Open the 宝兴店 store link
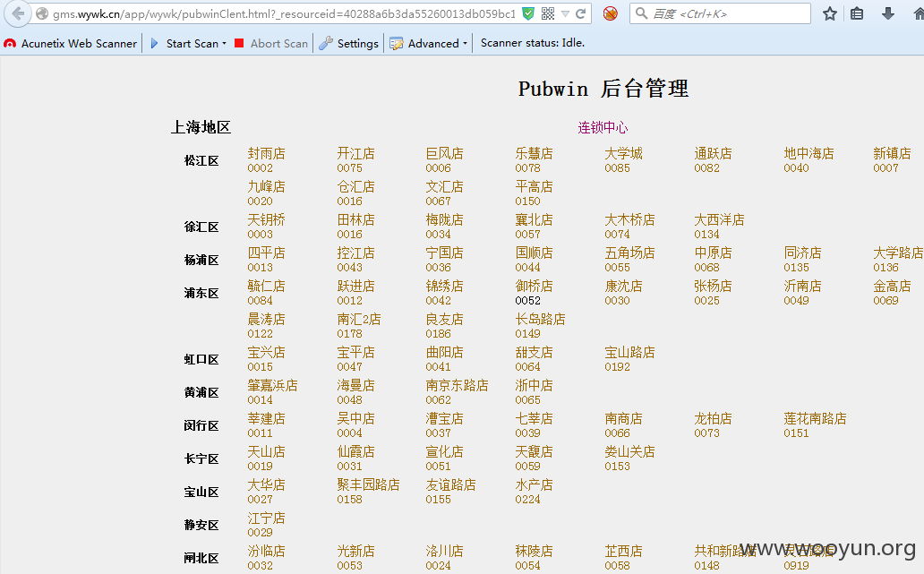 pos(266,352)
